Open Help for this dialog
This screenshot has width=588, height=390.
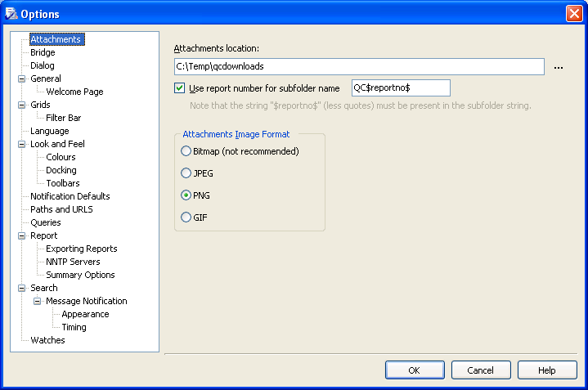pyautogui.click(x=547, y=370)
